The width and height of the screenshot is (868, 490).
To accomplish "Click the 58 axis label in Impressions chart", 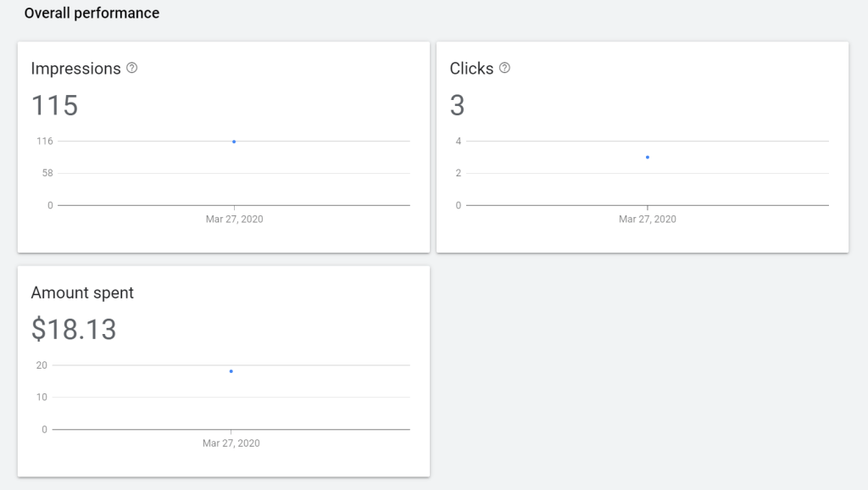I will tap(47, 173).
